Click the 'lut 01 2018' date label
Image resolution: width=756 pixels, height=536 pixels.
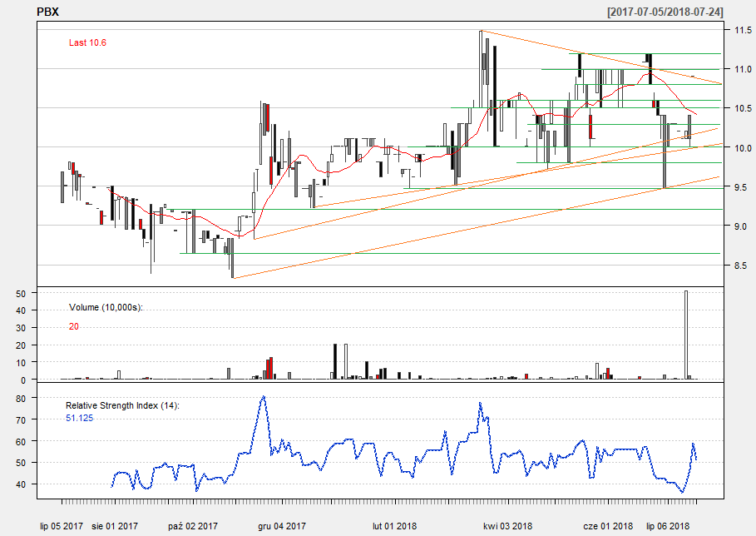coord(394,526)
